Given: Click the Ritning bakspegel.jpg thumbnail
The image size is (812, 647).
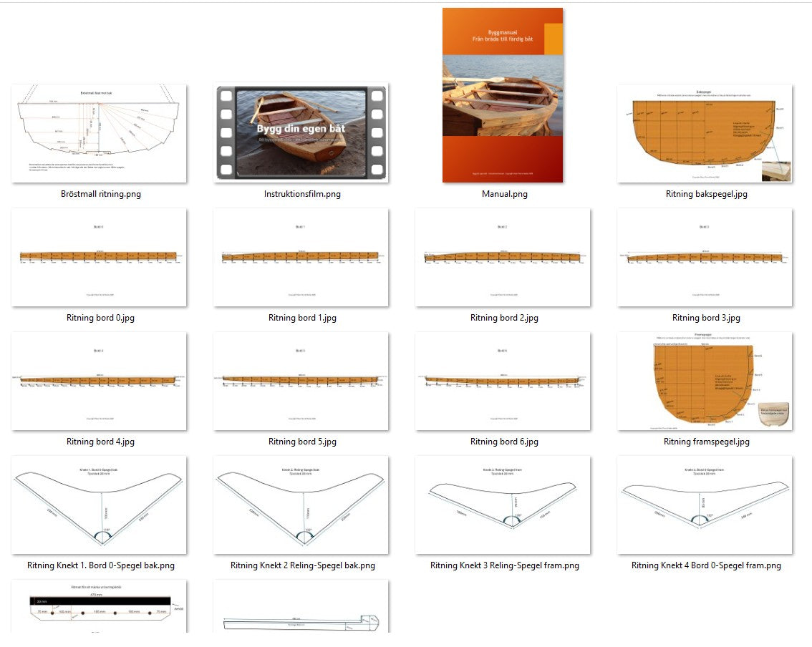Looking at the screenshot, I should pos(705,134).
